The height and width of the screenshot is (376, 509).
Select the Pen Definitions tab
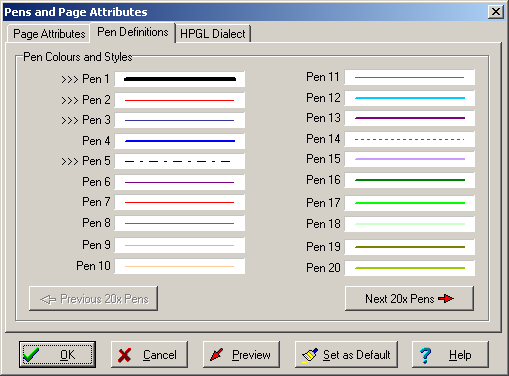click(x=133, y=32)
